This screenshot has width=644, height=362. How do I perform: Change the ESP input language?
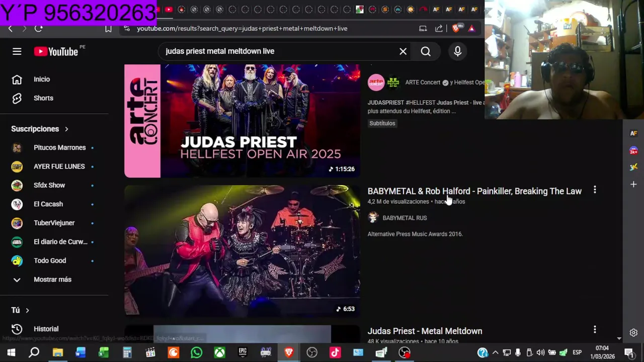coord(577,352)
